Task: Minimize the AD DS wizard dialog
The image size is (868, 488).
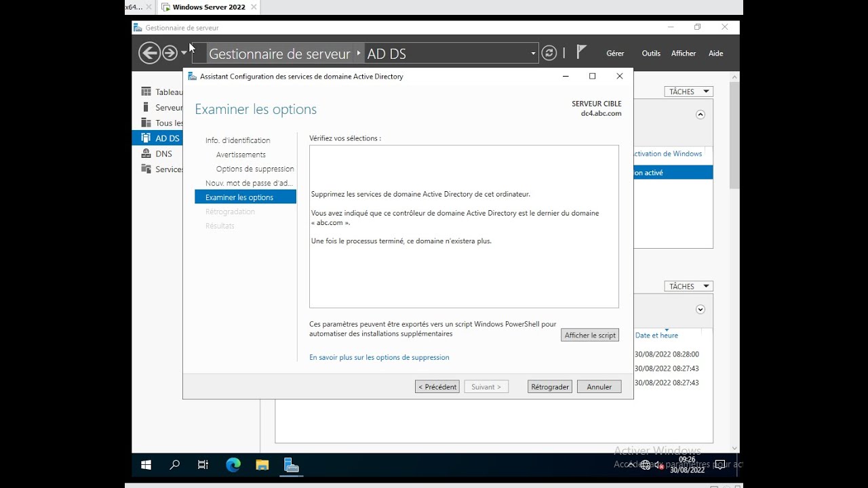Action: [x=566, y=76]
